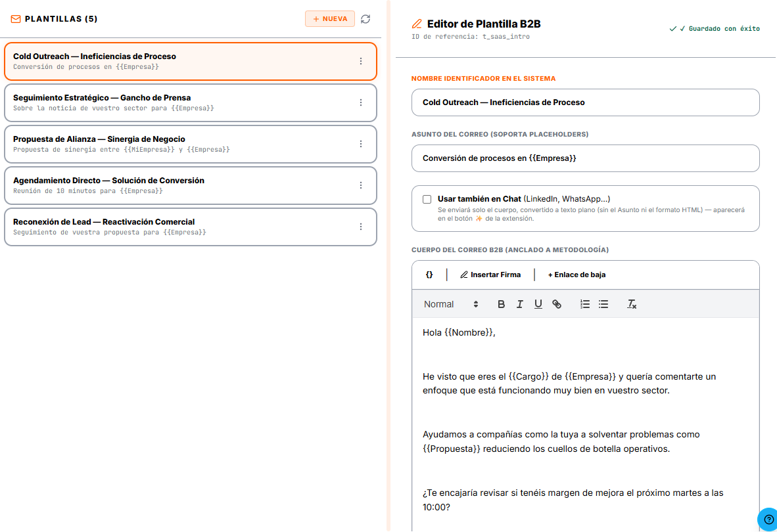Click the Nombre identificador en el sistema field

585,102
